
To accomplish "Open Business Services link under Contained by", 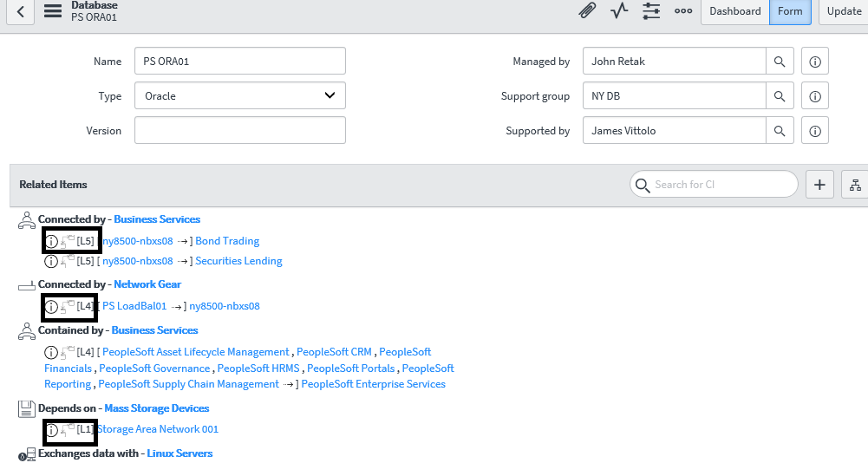I will [154, 330].
